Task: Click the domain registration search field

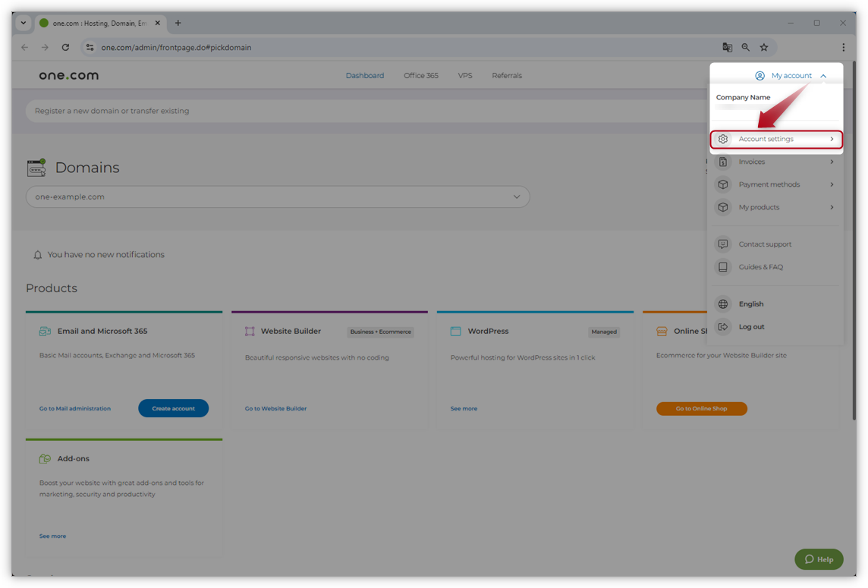Action: (x=228, y=111)
